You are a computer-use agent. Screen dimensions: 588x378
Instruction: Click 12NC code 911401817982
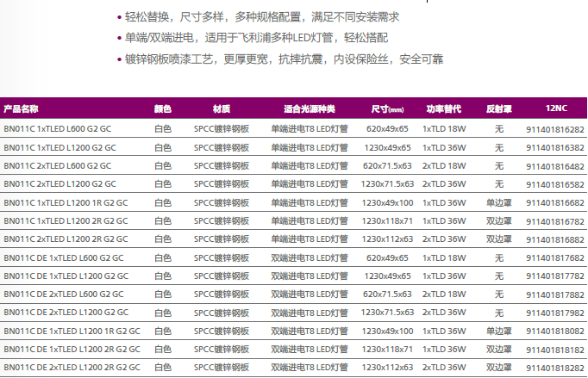tap(555, 313)
